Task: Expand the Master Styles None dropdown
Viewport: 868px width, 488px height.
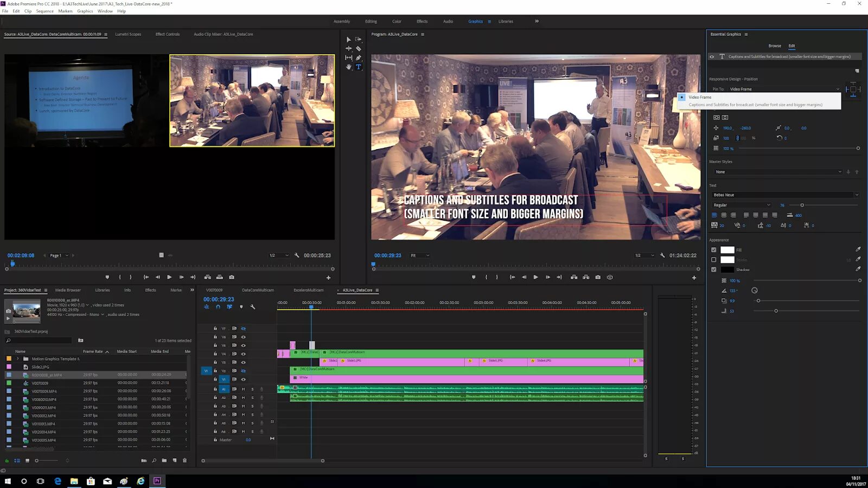Action: click(x=778, y=172)
